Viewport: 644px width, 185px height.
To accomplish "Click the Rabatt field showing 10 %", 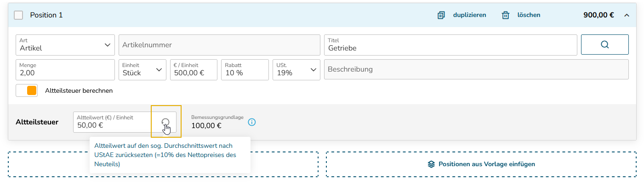I will tap(245, 70).
